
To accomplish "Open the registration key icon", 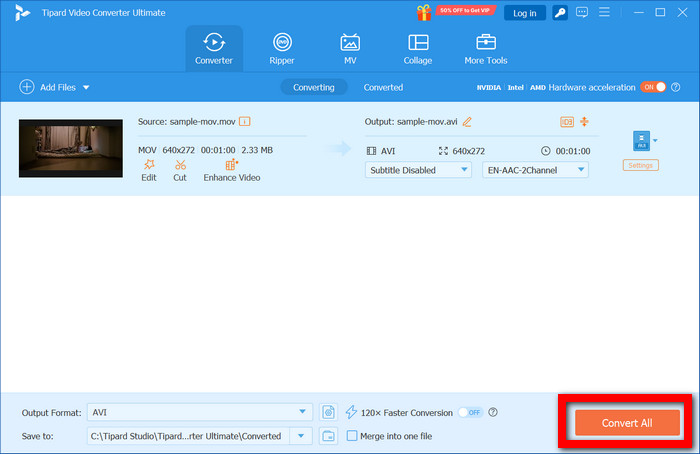I will pos(560,13).
